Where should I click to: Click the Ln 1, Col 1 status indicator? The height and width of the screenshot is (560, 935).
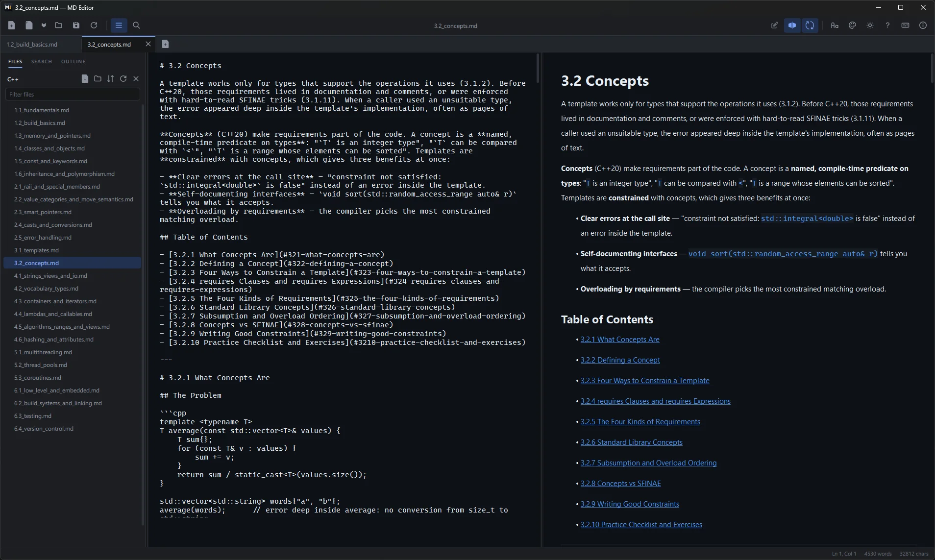click(x=844, y=554)
